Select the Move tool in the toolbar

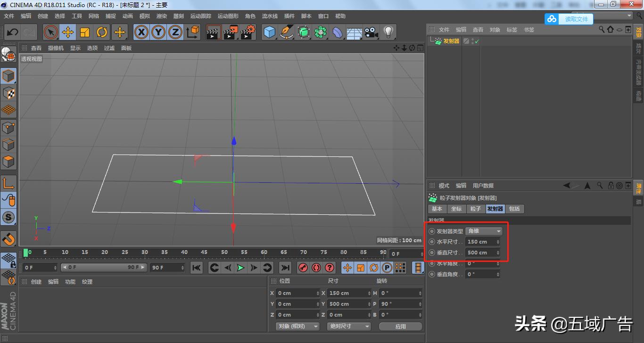point(68,32)
